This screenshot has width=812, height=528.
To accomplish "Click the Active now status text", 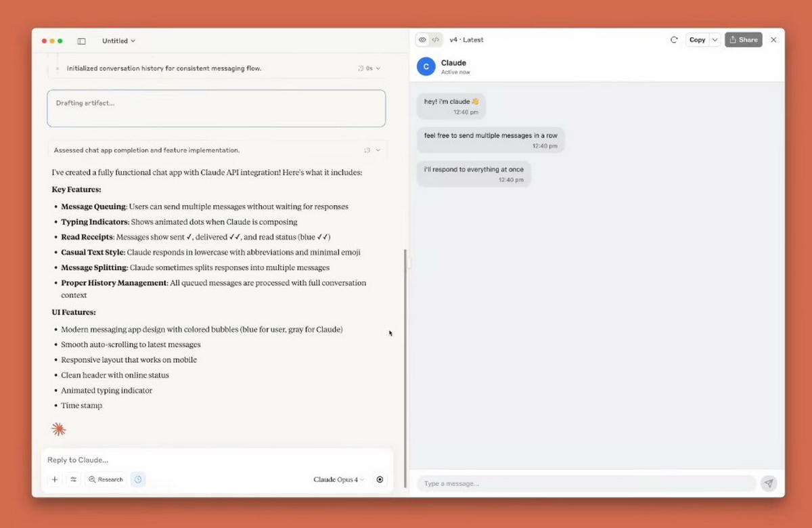I will tap(455, 72).
